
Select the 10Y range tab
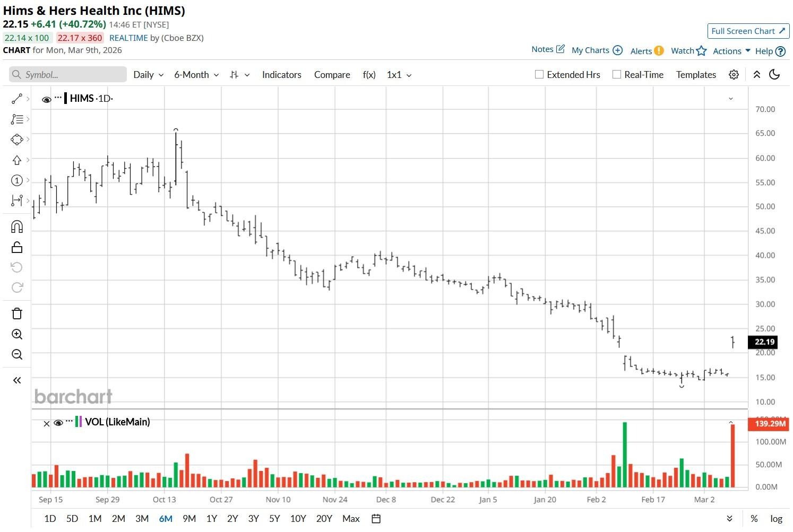pos(298,519)
